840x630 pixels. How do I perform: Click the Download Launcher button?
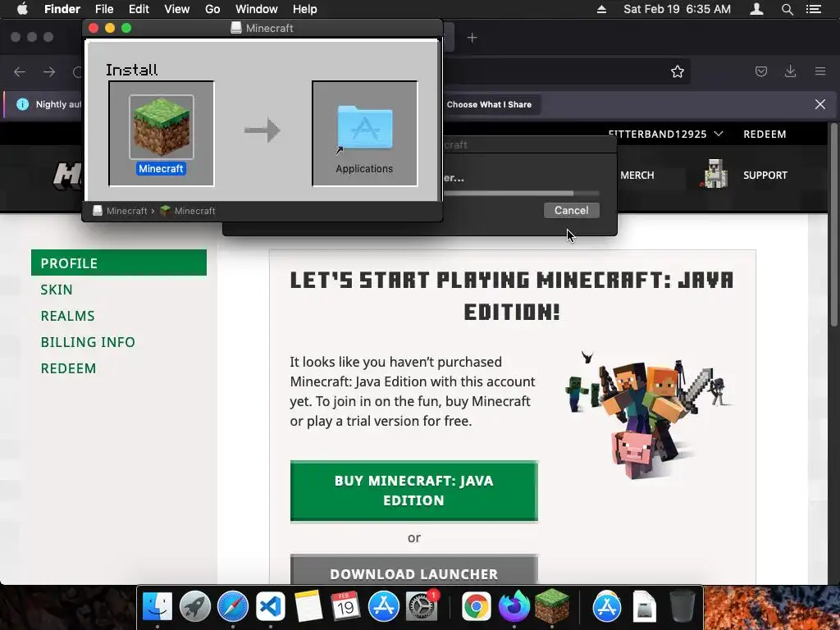414,571
